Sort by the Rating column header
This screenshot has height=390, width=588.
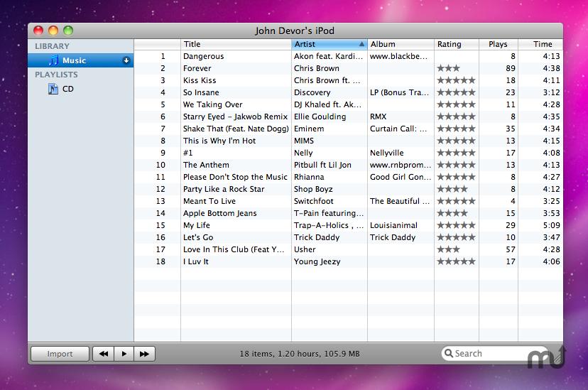[457, 44]
